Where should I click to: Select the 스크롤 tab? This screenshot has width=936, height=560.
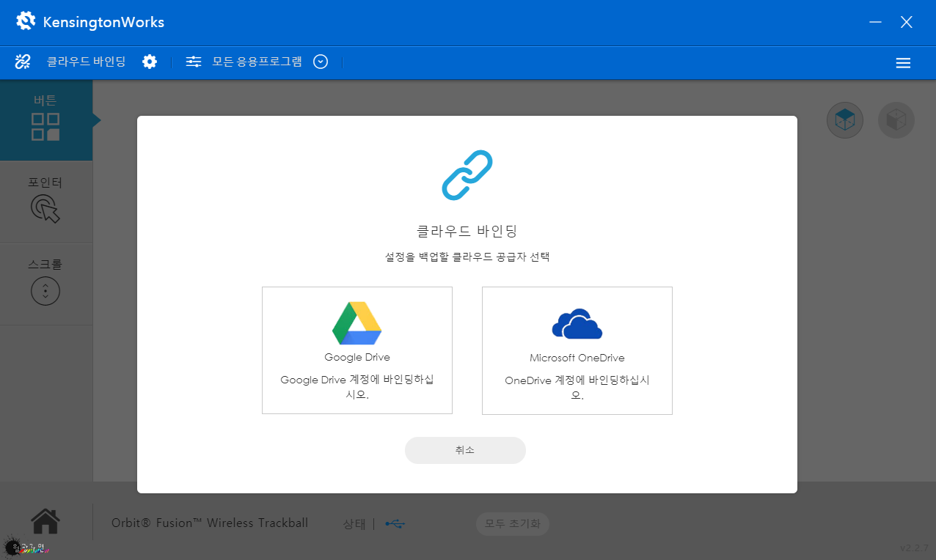coord(46,284)
